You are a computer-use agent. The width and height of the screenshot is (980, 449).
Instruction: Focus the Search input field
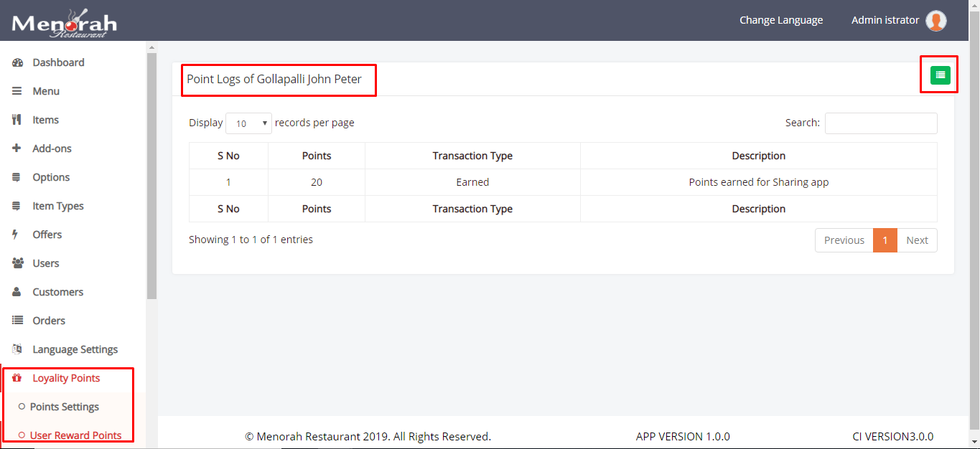point(881,123)
